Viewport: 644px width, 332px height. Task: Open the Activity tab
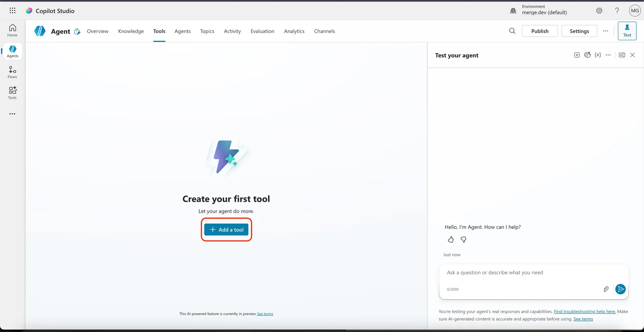click(x=232, y=31)
